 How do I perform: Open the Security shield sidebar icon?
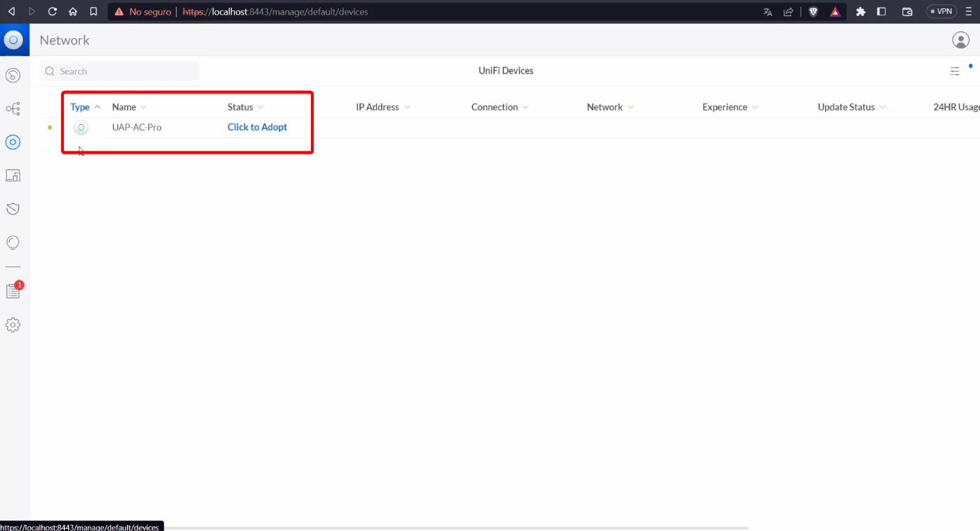(x=12, y=209)
